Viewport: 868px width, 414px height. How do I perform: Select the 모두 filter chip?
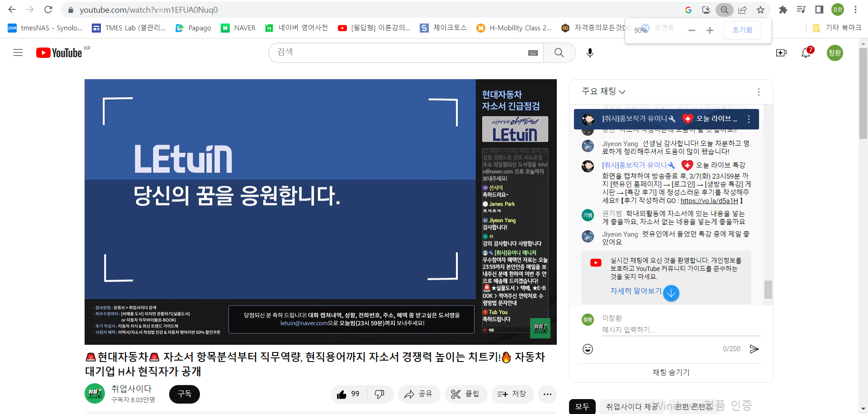[582, 407]
